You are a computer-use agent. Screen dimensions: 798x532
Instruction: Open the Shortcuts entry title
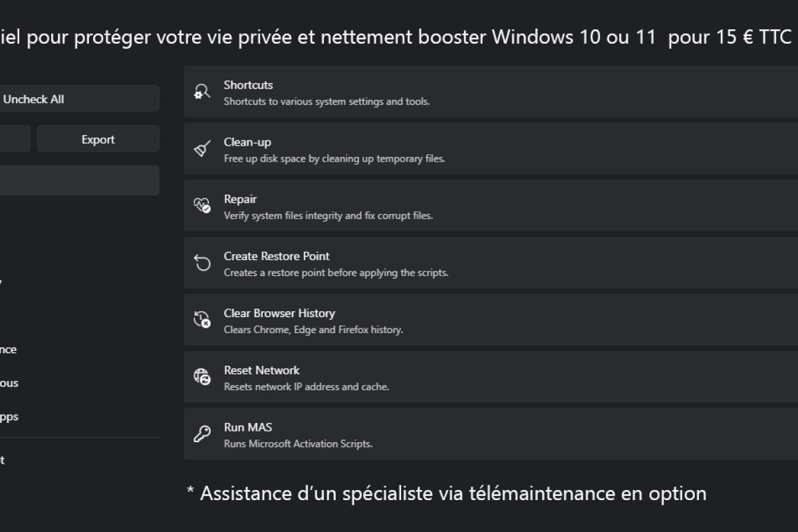pos(248,85)
